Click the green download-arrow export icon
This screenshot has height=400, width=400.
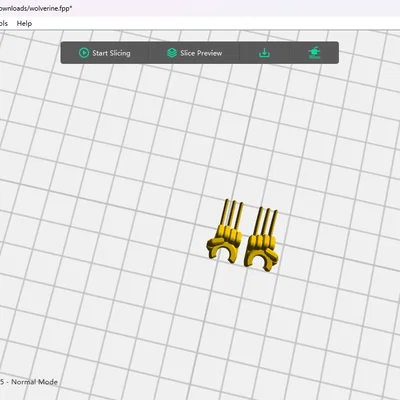264,53
